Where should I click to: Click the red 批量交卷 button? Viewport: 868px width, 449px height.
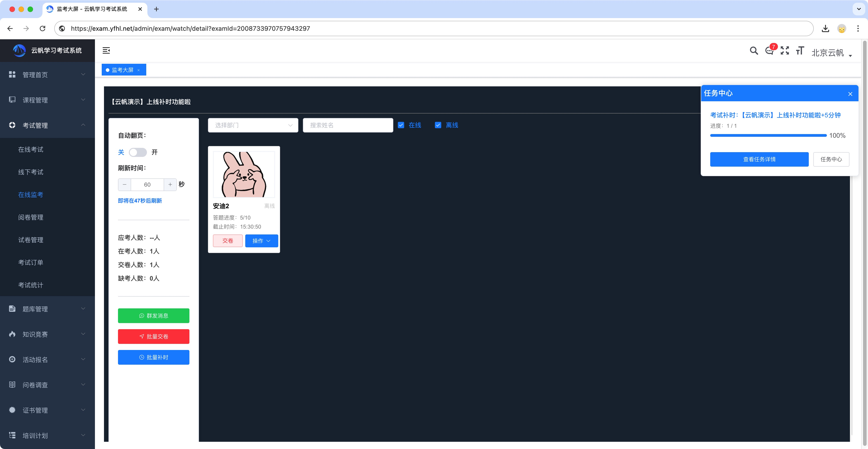tap(154, 337)
